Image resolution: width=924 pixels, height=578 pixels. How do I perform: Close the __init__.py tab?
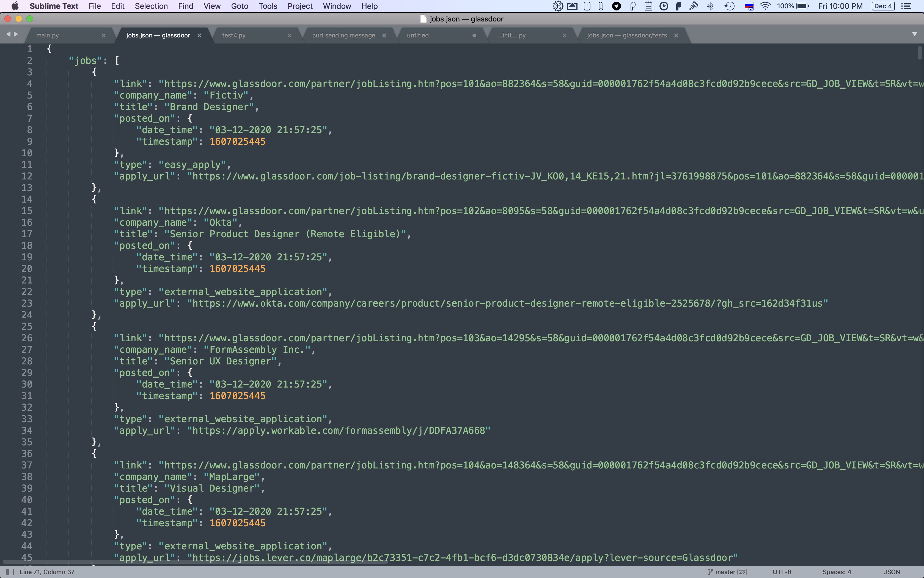point(564,35)
